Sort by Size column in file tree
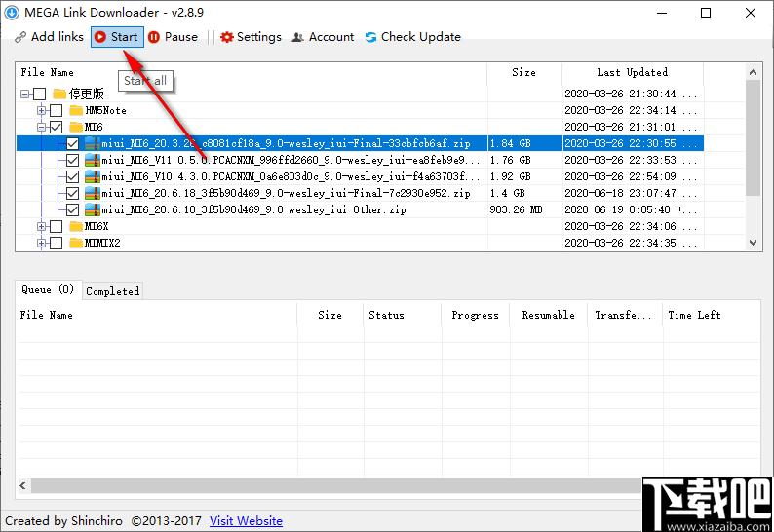Image resolution: width=774 pixels, height=532 pixels. pos(523,72)
